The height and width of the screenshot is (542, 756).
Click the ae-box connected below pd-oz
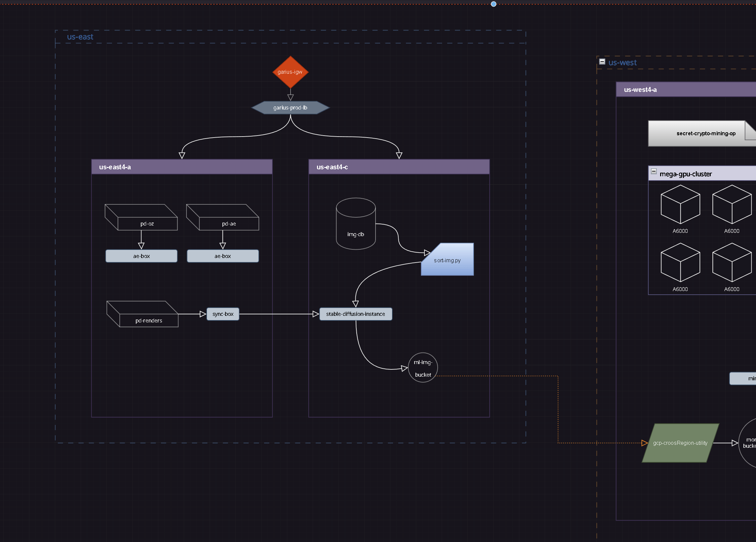[x=141, y=256]
